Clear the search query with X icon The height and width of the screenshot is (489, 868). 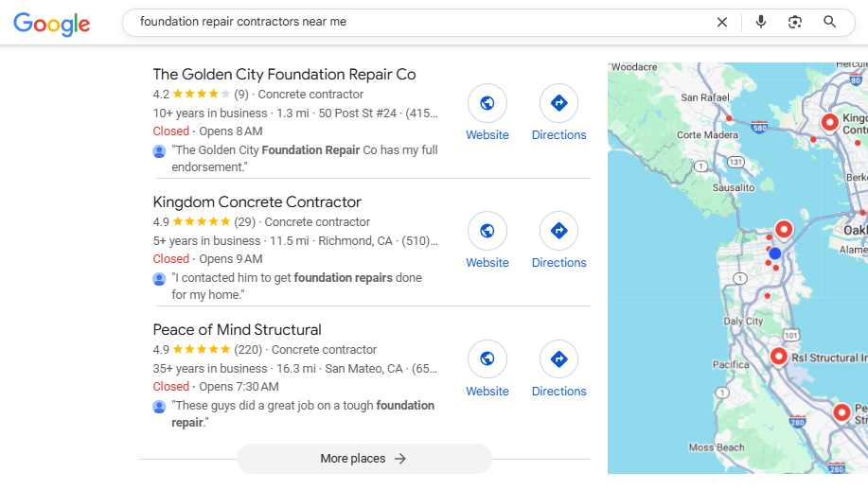(x=722, y=22)
